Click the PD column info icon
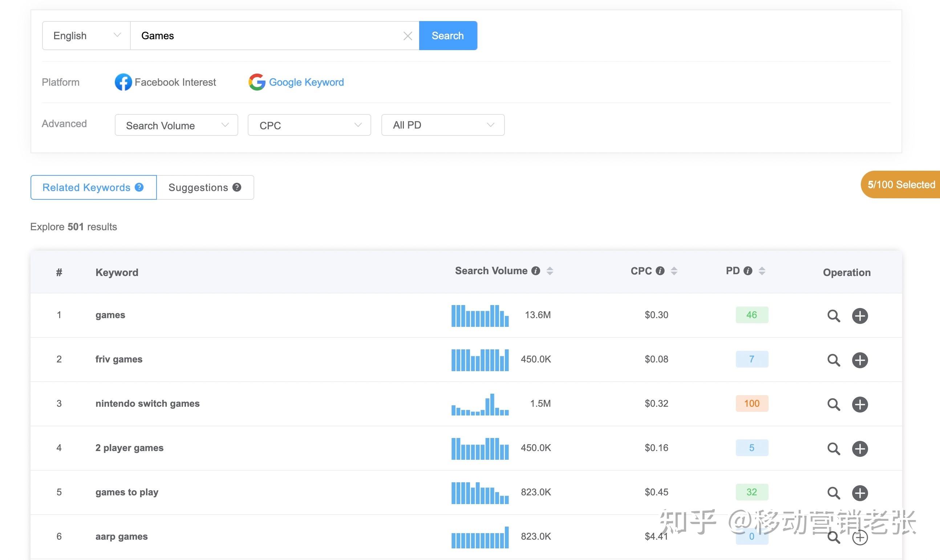 747,271
